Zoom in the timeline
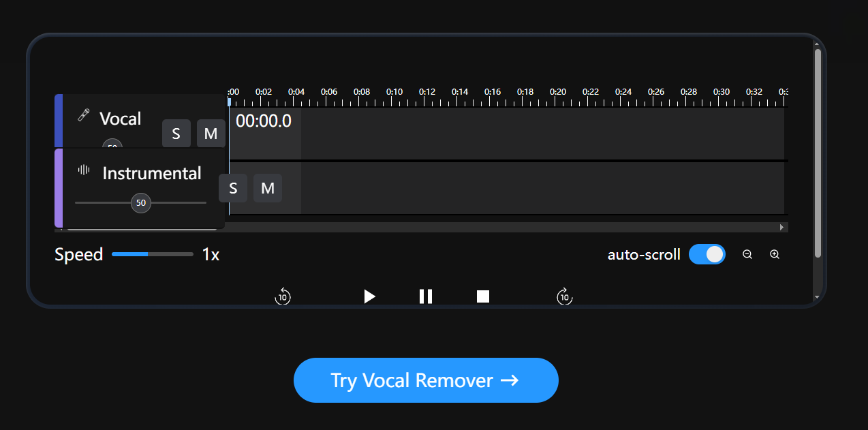868x430 pixels. tap(775, 254)
